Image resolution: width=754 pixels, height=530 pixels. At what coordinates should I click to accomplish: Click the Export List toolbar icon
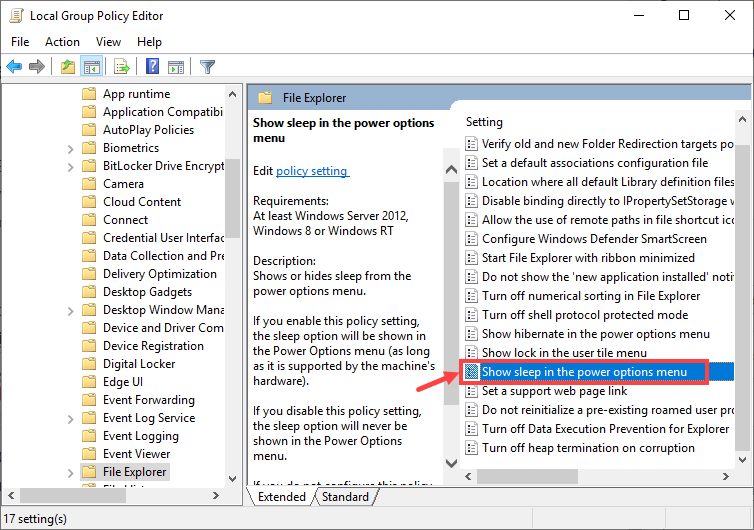[122, 67]
